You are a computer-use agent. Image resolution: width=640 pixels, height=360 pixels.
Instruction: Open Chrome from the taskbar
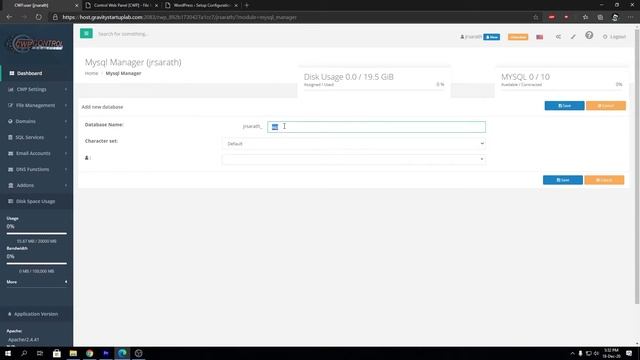tap(89, 353)
